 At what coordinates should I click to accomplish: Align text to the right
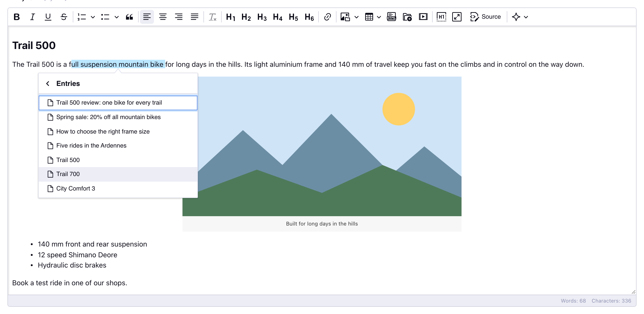178,17
